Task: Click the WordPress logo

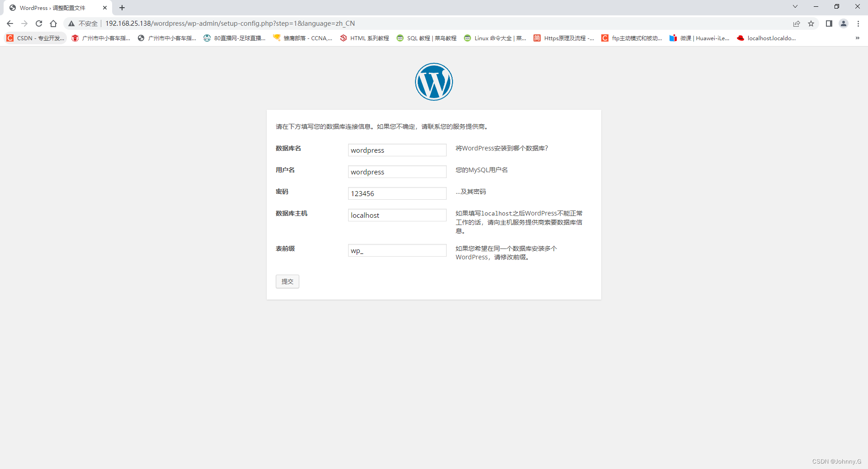Action: (x=434, y=82)
